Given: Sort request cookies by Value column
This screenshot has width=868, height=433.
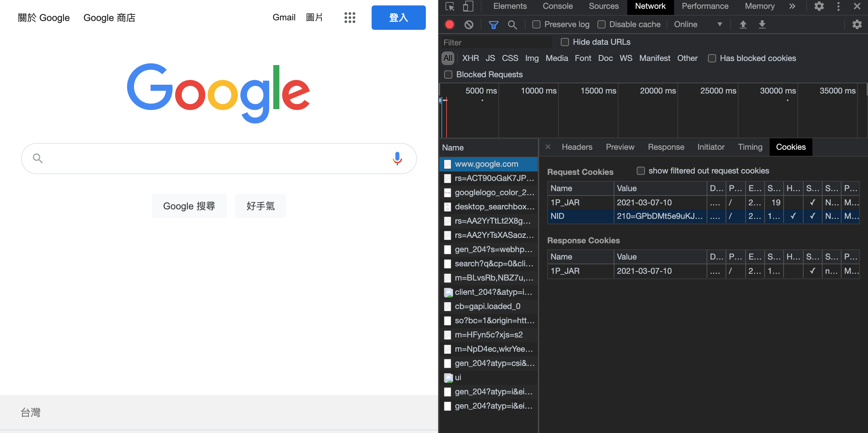Looking at the screenshot, I should (660, 188).
